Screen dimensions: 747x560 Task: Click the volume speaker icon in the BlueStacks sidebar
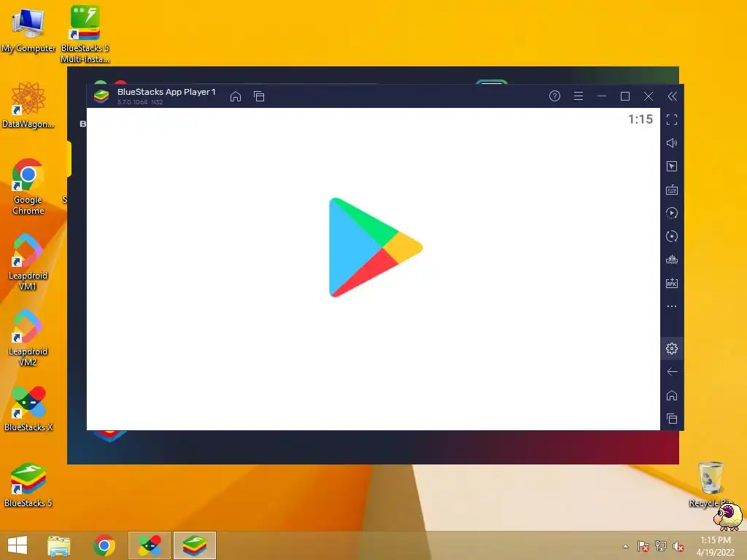[x=672, y=143]
